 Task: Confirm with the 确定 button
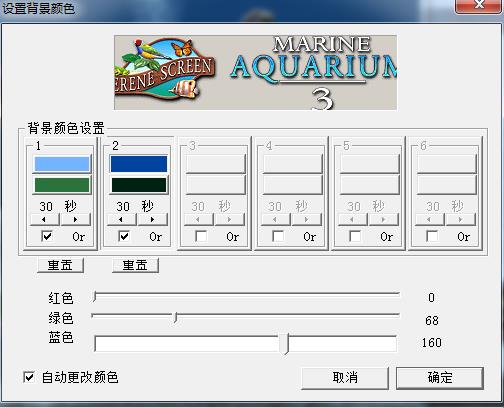pos(440,378)
